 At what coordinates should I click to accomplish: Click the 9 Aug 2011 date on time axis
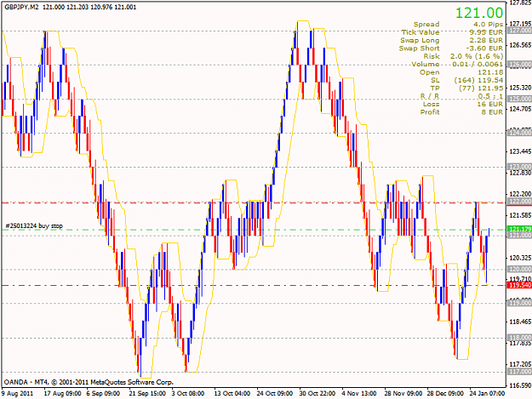click(17, 393)
